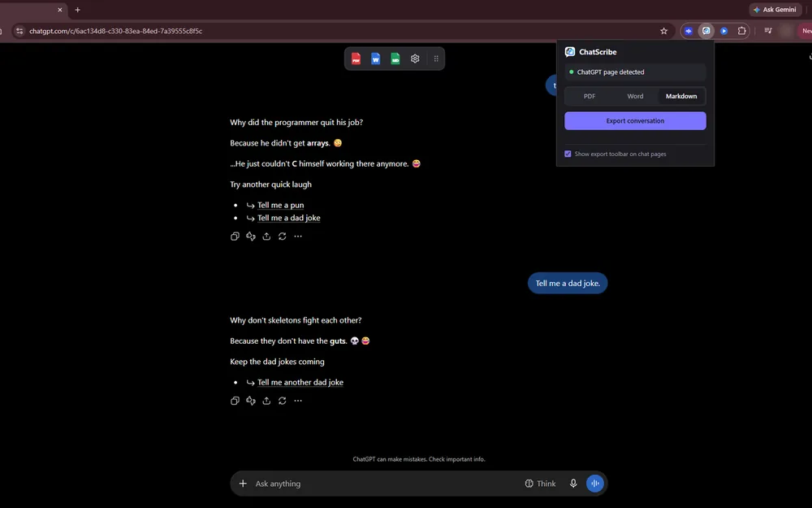Screen dimensions: 812x508
Task: Open feedback thumbs icon under the skeleton joke
Action: [x=251, y=401]
